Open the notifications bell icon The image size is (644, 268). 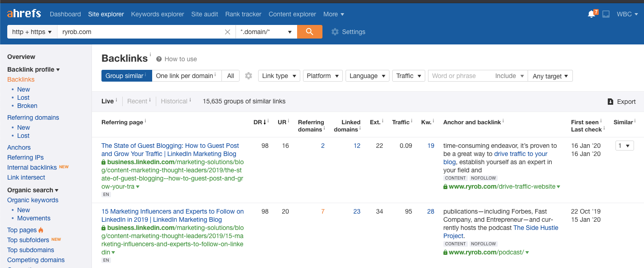[x=591, y=14]
